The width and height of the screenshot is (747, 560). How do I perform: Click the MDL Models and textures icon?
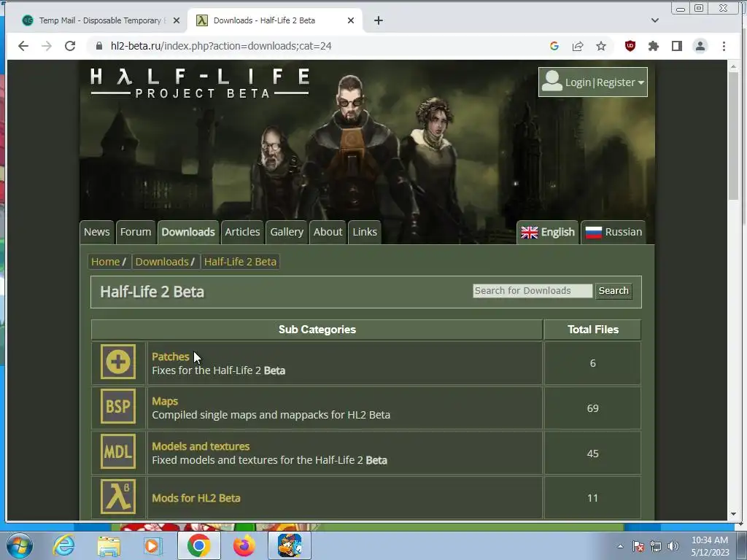[x=118, y=451]
